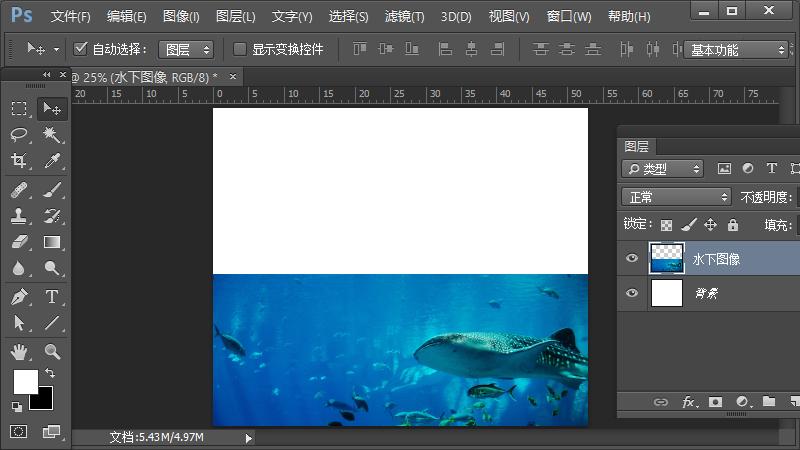
Task: Open the 图像(I) menu
Action: tap(181, 16)
